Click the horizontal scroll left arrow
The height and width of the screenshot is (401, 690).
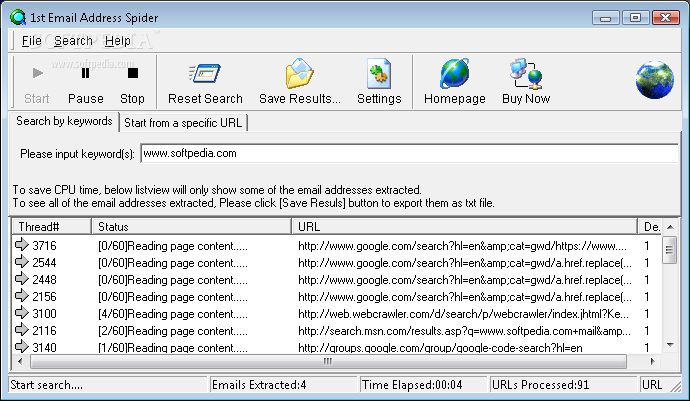[x=20, y=361]
